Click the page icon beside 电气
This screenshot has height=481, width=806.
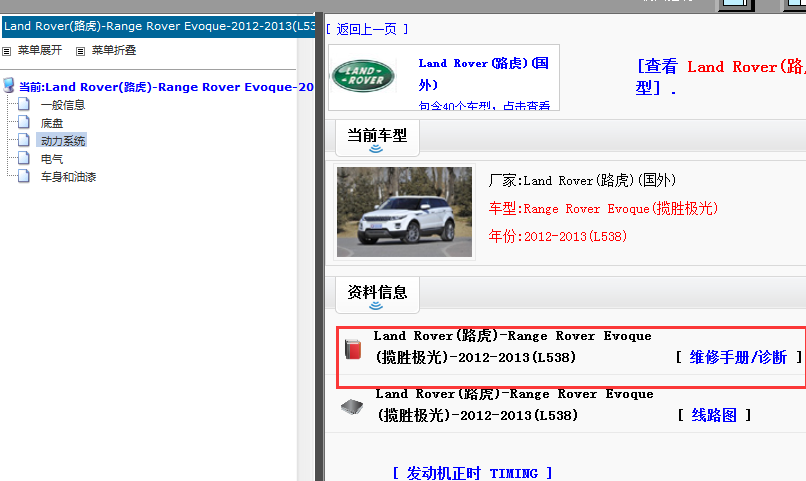tap(24, 158)
